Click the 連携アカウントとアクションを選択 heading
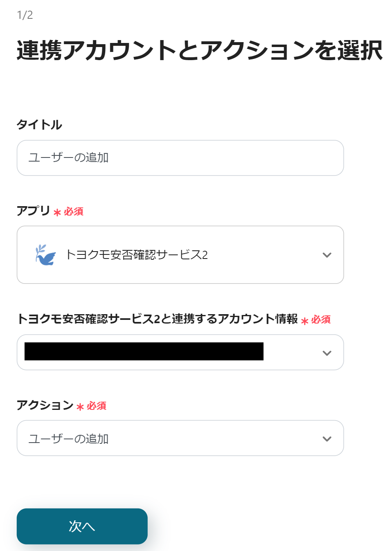 tap(199, 50)
